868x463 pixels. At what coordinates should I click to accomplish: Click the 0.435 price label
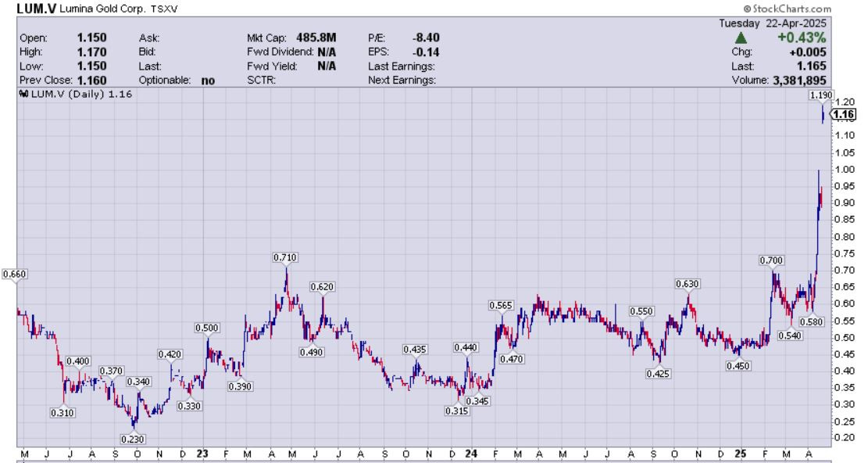pyautogui.click(x=415, y=350)
